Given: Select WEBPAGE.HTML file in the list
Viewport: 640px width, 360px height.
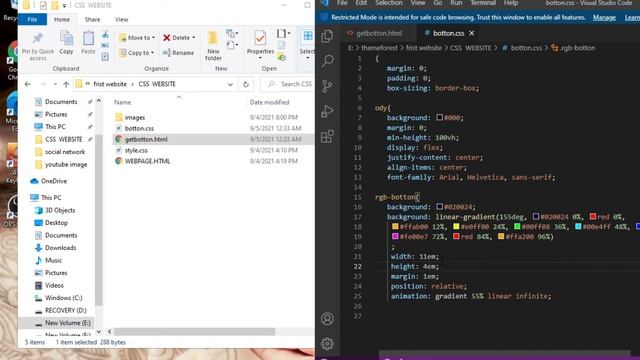Looking at the screenshot, I should point(147,161).
